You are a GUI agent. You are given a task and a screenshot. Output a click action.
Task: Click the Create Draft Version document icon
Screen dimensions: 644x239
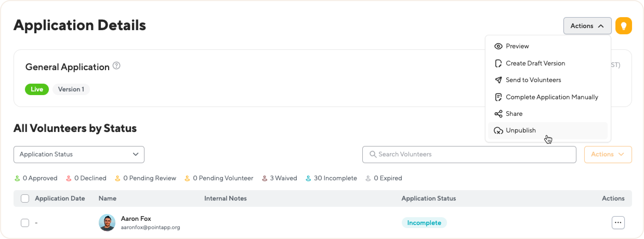click(498, 63)
